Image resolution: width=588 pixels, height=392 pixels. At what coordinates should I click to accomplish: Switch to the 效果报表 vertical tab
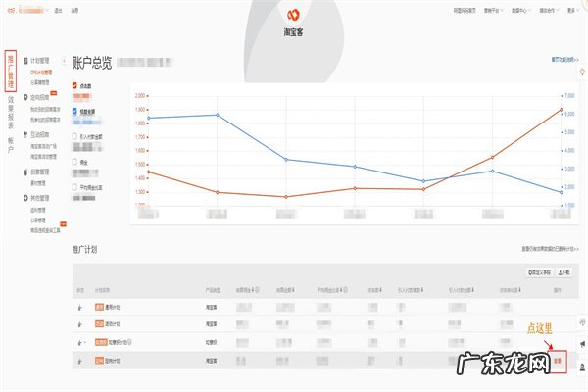pyautogui.click(x=11, y=112)
